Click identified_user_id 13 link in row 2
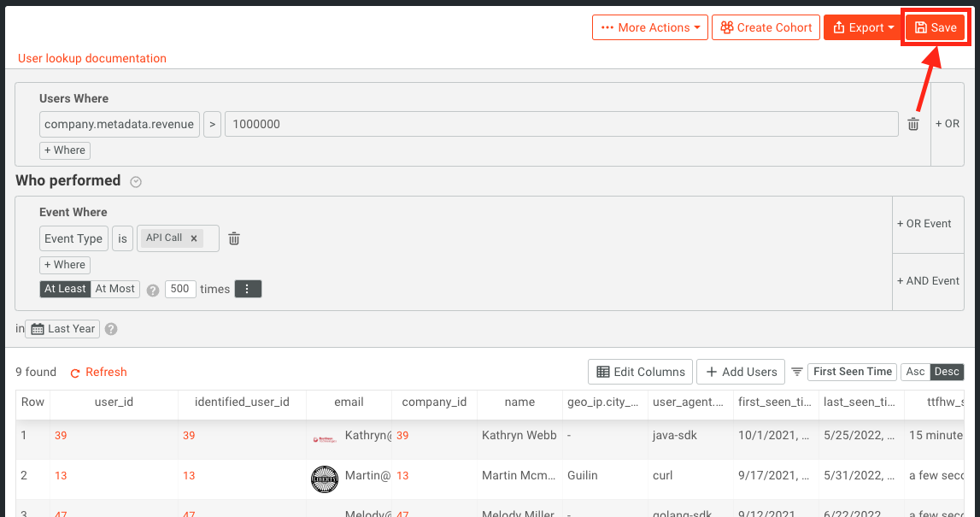 pyautogui.click(x=189, y=476)
